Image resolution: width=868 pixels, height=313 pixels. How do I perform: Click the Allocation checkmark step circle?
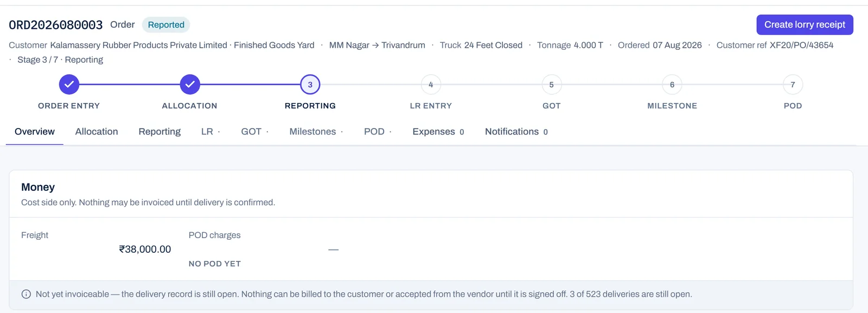(190, 85)
